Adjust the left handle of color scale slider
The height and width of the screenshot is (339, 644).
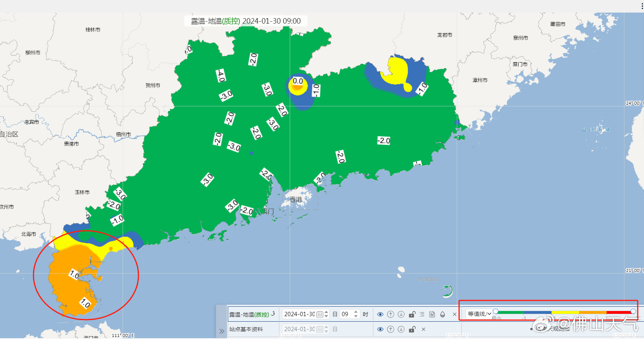tap(496, 311)
